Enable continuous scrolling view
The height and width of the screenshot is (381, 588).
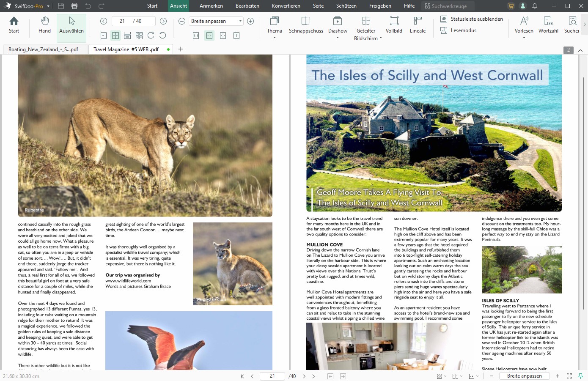127,36
